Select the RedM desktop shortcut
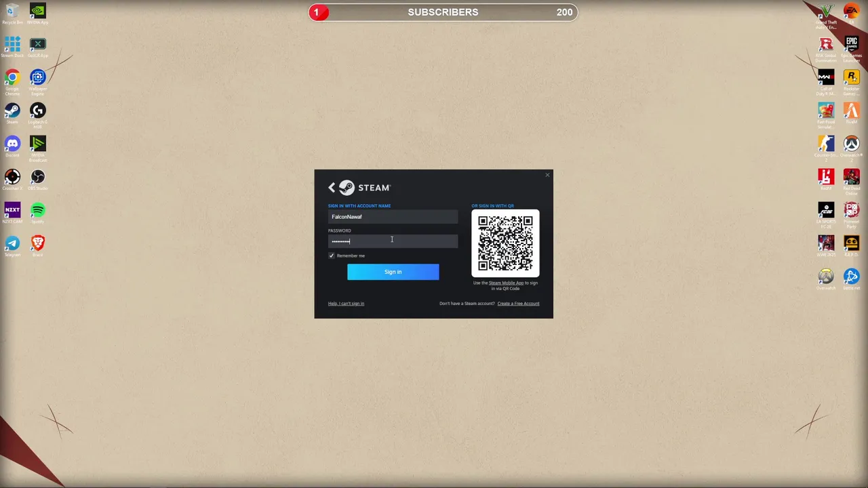This screenshot has height=488, width=868. (826, 180)
